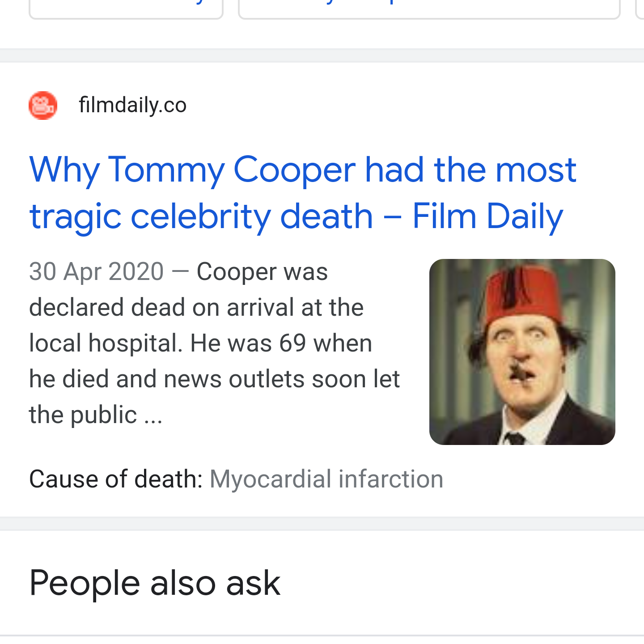Click 'he died and news outlets' line
The width and height of the screenshot is (644, 644).
point(214,379)
